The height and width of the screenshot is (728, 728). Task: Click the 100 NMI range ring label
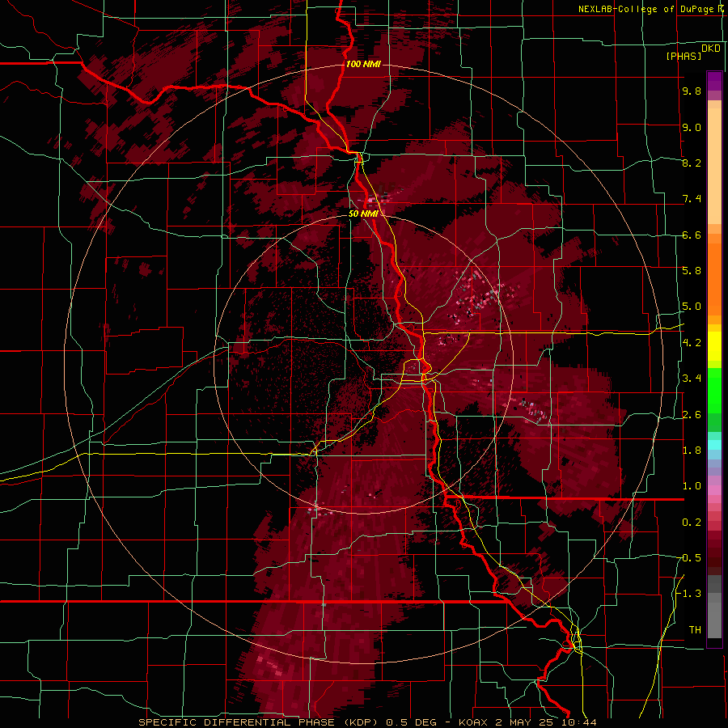(x=363, y=64)
